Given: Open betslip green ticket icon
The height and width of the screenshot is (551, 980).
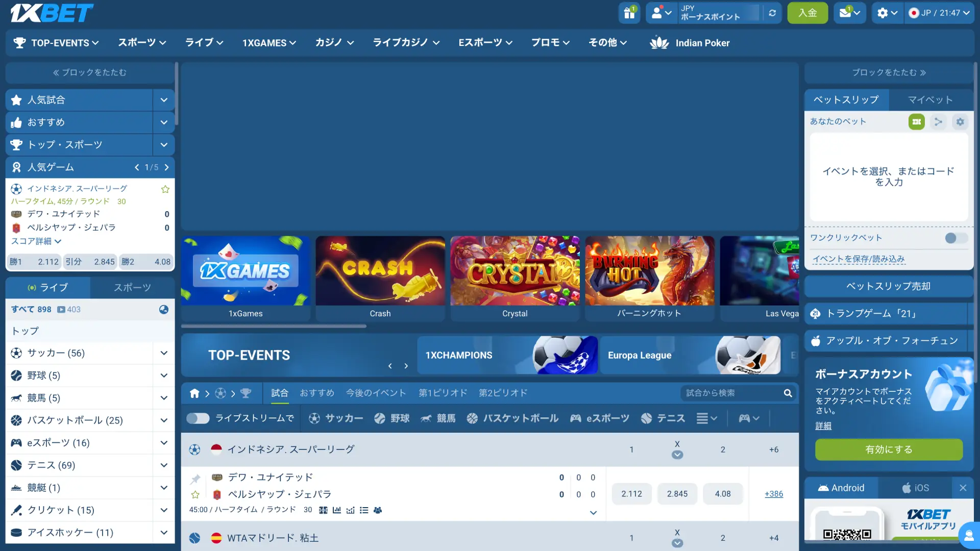Looking at the screenshot, I should (917, 121).
